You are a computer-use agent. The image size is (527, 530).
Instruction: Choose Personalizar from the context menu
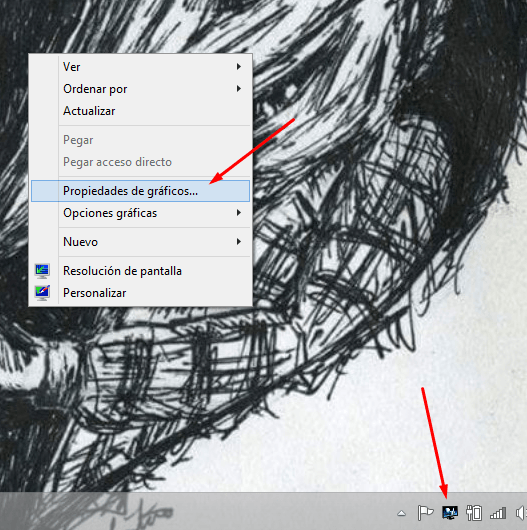point(140,293)
